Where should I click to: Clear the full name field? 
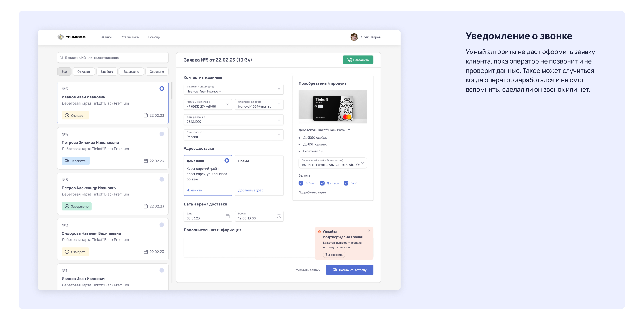tap(279, 89)
